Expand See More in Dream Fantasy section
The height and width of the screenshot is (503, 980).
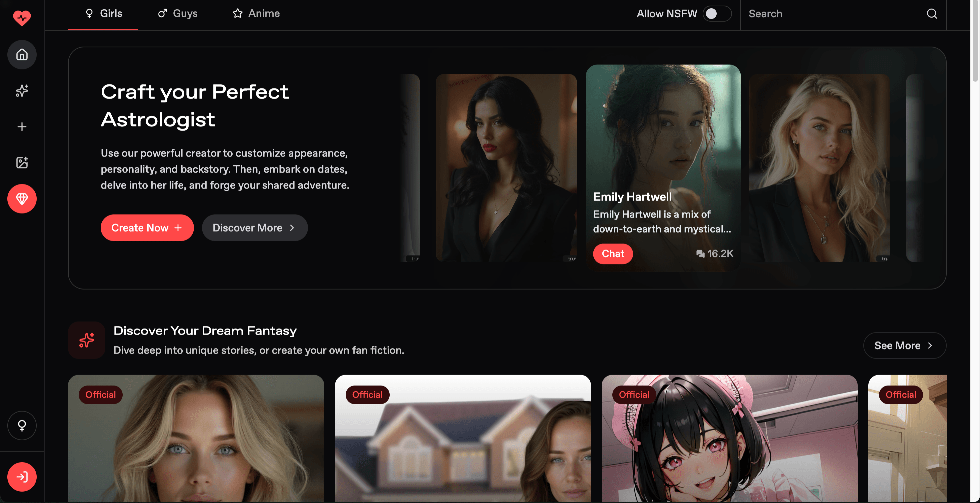(904, 345)
